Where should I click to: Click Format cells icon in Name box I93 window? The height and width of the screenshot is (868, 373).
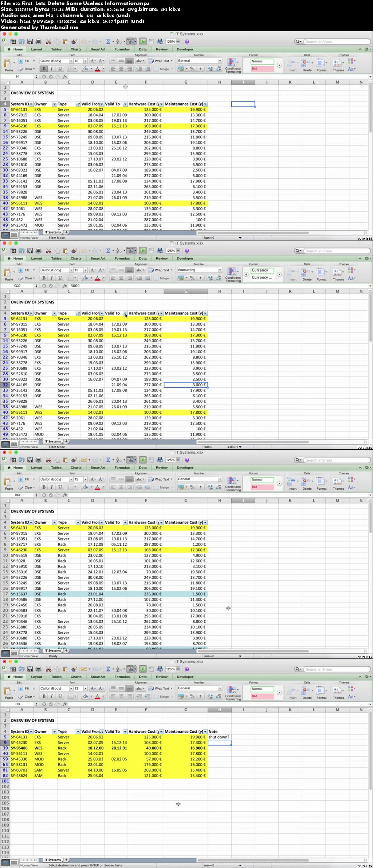click(x=320, y=481)
